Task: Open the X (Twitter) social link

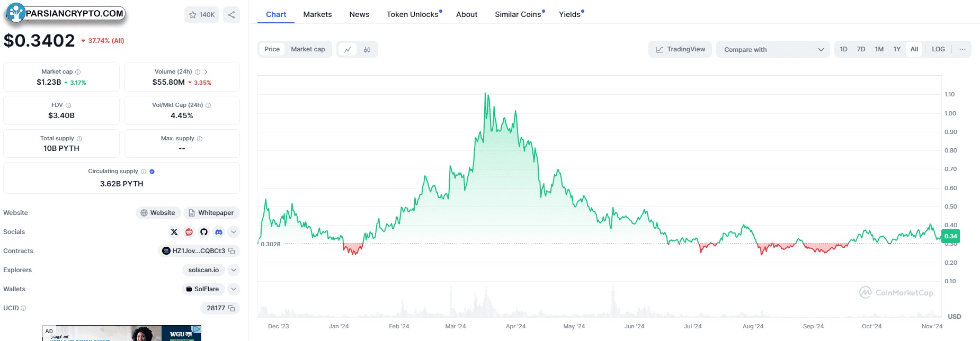Action: coord(174,232)
